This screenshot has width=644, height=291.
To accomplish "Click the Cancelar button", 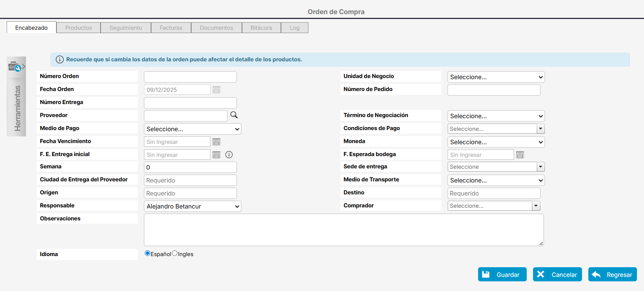I will (557, 275).
